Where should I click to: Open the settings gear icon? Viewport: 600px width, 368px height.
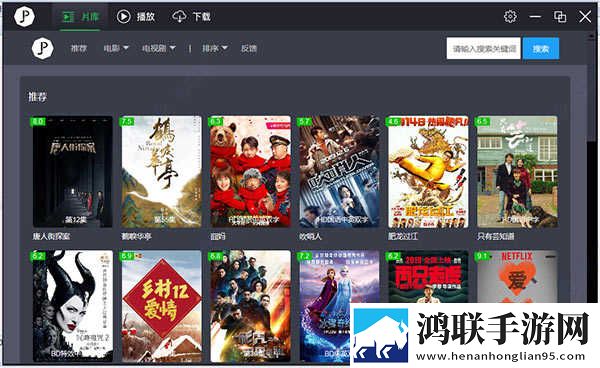click(510, 16)
